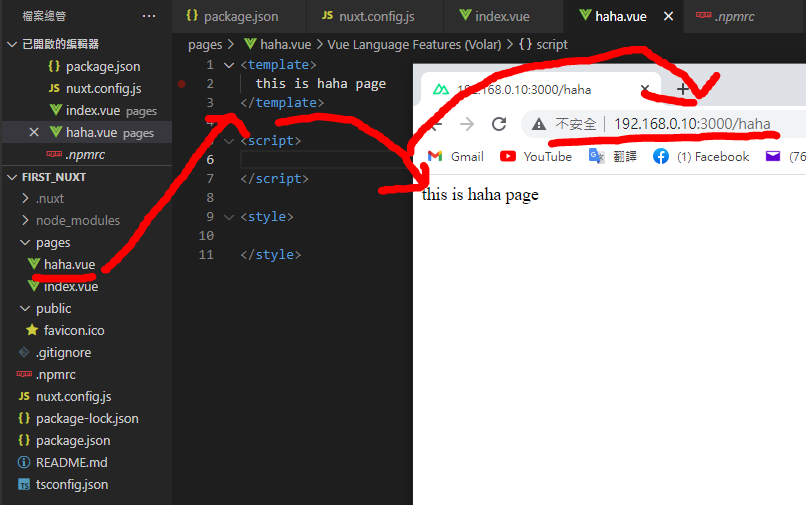Reload the browser page

[499, 124]
